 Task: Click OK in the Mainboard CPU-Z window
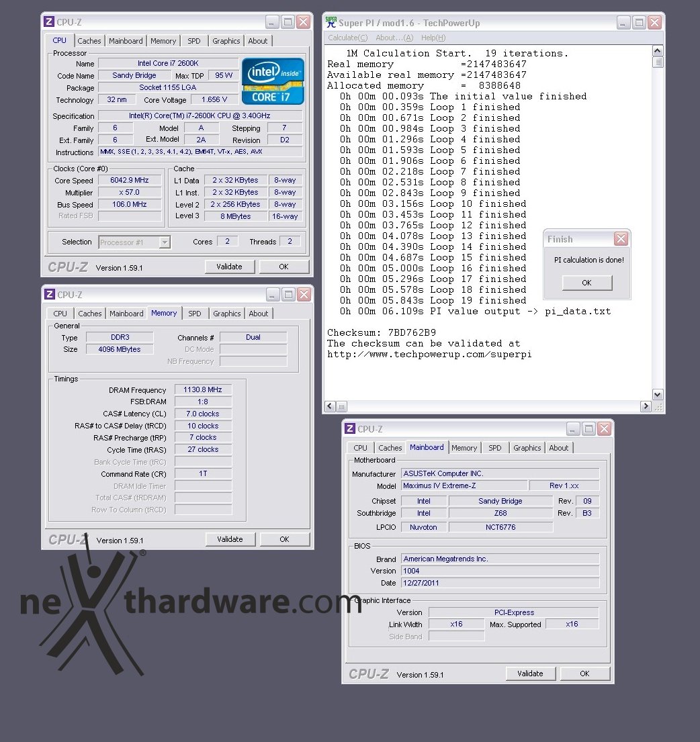click(585, 674)
